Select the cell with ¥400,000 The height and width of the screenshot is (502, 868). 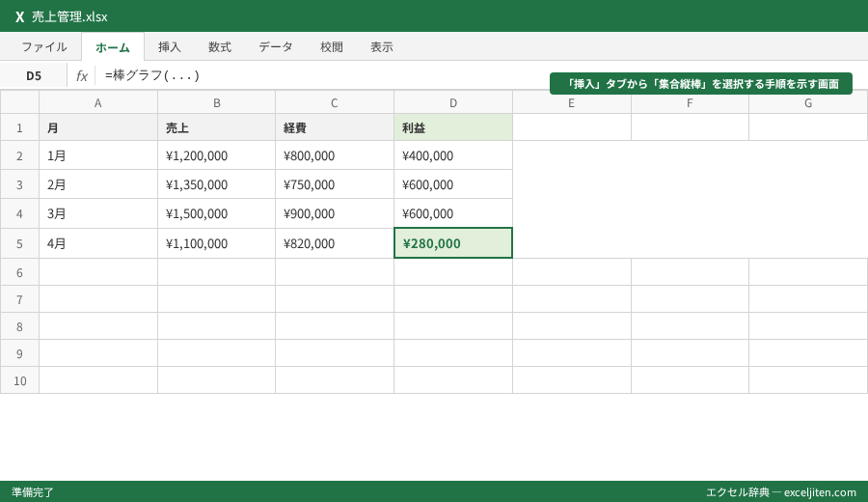[453, 155]
